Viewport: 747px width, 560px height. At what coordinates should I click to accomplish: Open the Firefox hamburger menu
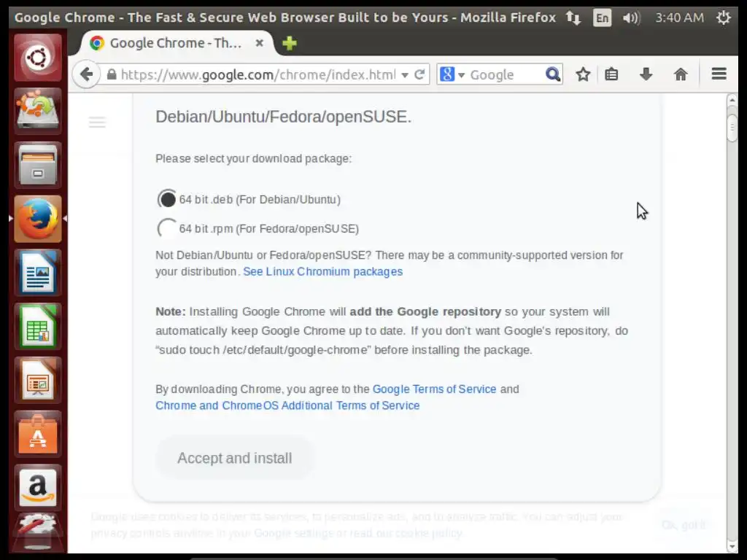pos(719,74)
